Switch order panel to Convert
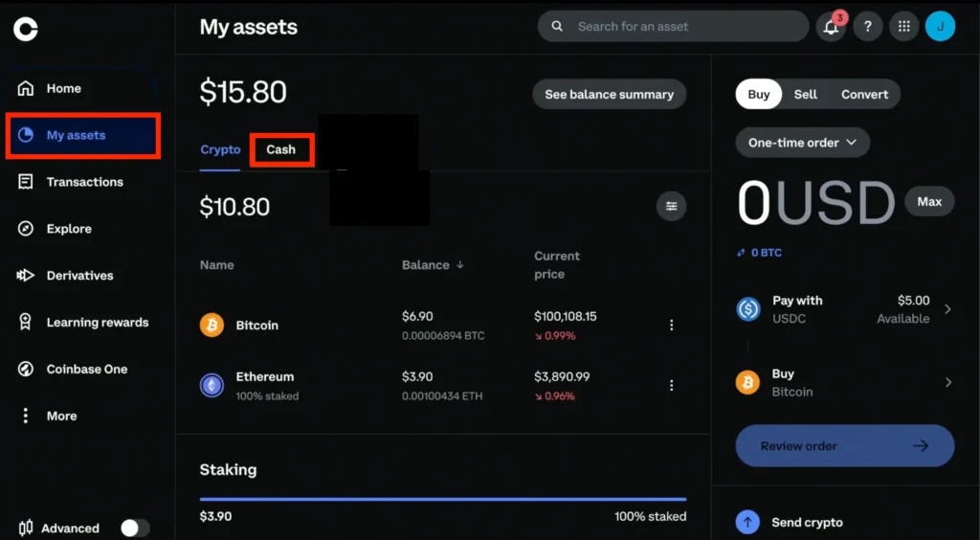 (864, 94)
